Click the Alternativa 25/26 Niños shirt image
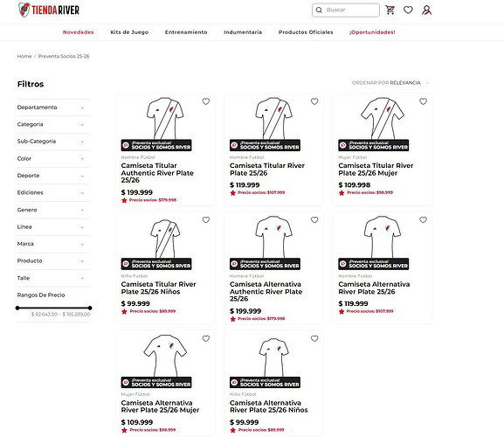 point(273,357)
